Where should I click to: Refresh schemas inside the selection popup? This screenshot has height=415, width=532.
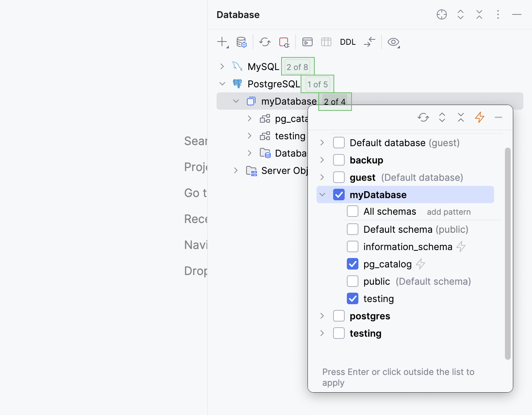click(423, 117)
